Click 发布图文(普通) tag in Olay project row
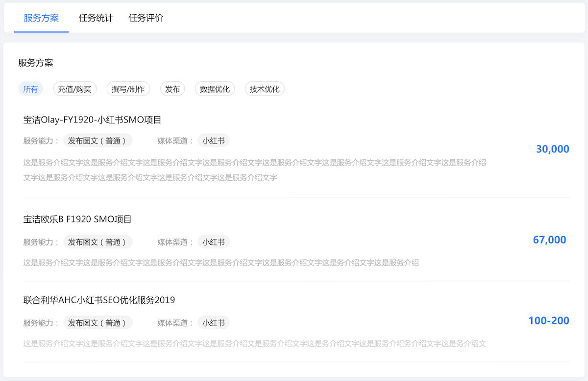Image resolution: width=588 pixels, height=381 pixels. (98, 141)
